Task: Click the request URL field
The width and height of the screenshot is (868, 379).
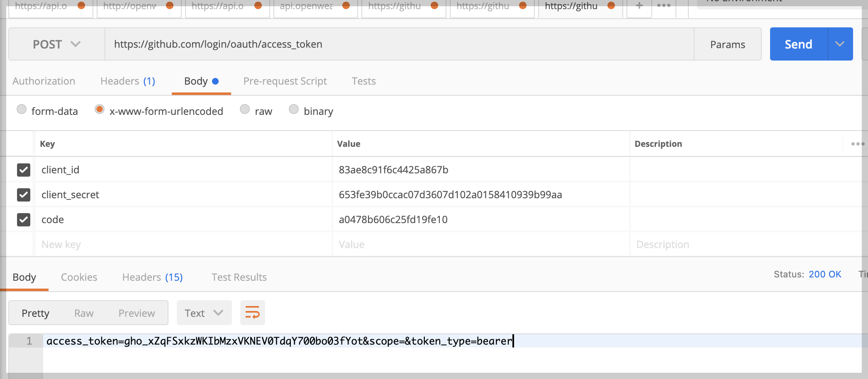Action: (x=400, y=44)
